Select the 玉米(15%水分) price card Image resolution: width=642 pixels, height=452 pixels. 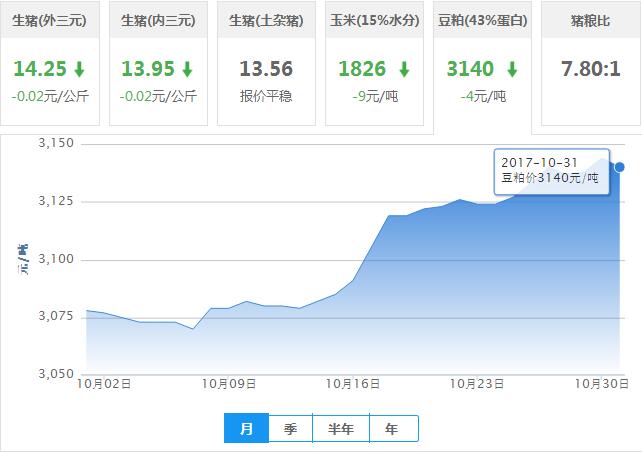[374, 63]
